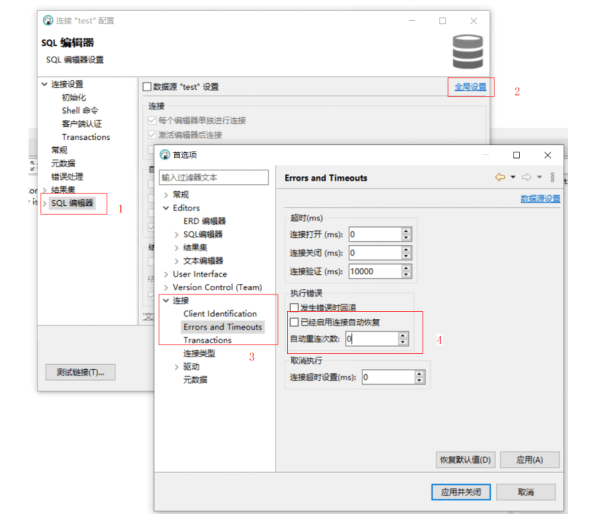Select 客户端认证 in connection tree
The image size is (615, 521).
(x=82, y=124)
